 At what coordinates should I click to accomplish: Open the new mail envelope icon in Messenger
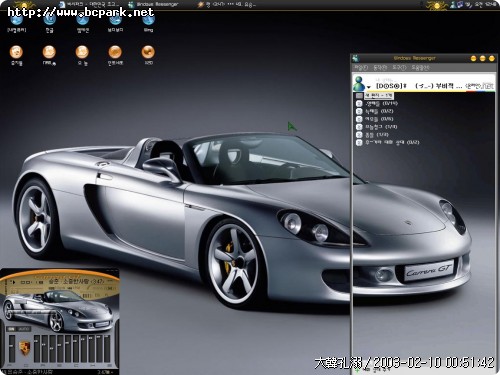tap(359, 96)
